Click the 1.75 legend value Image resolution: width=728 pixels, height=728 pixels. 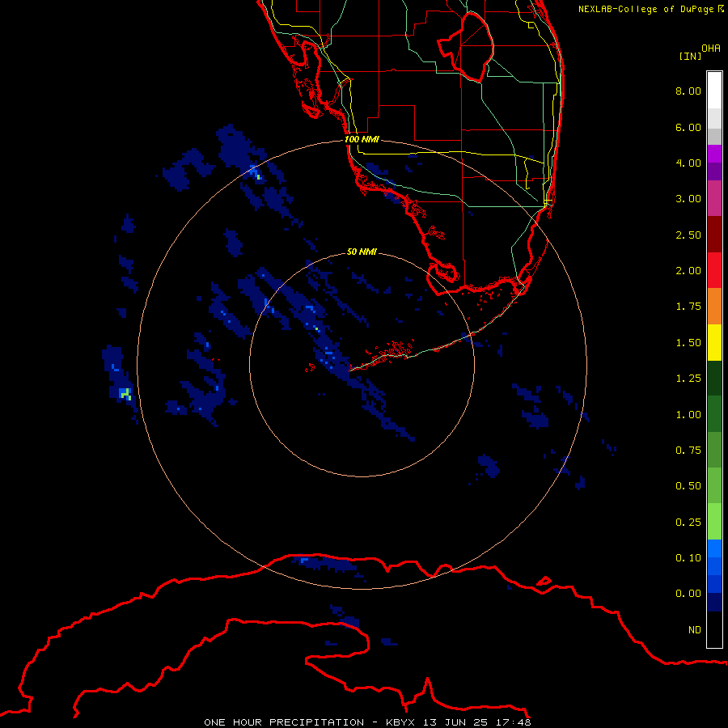[688, 307]
